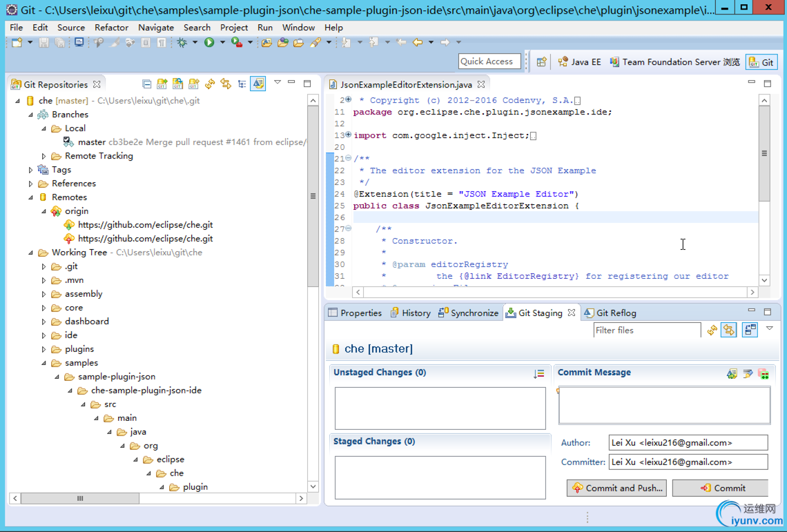Image resolution: width=787 pixels, height=532 pixels.
Task: Open the Window menu
Action: 299,28
